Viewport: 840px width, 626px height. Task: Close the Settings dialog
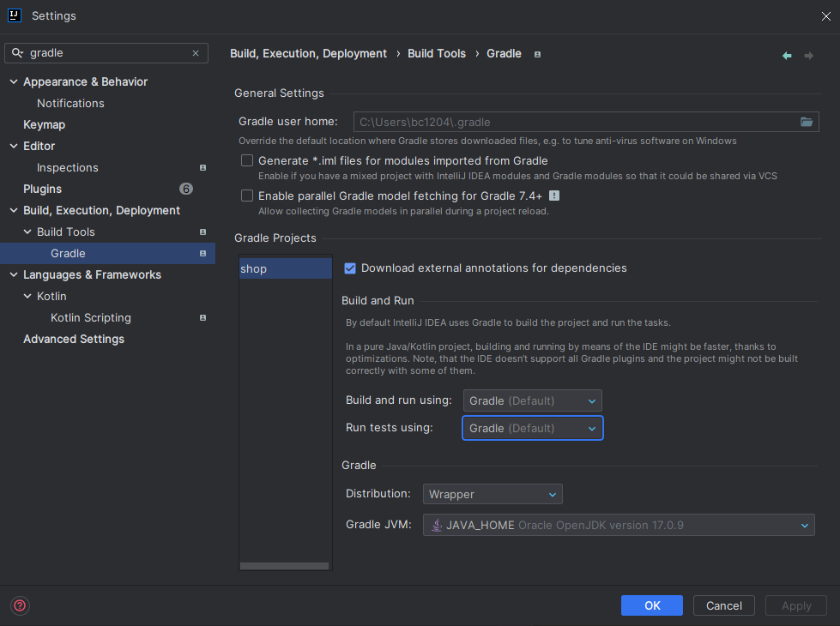pyautogui.click(x=826, y=16)
